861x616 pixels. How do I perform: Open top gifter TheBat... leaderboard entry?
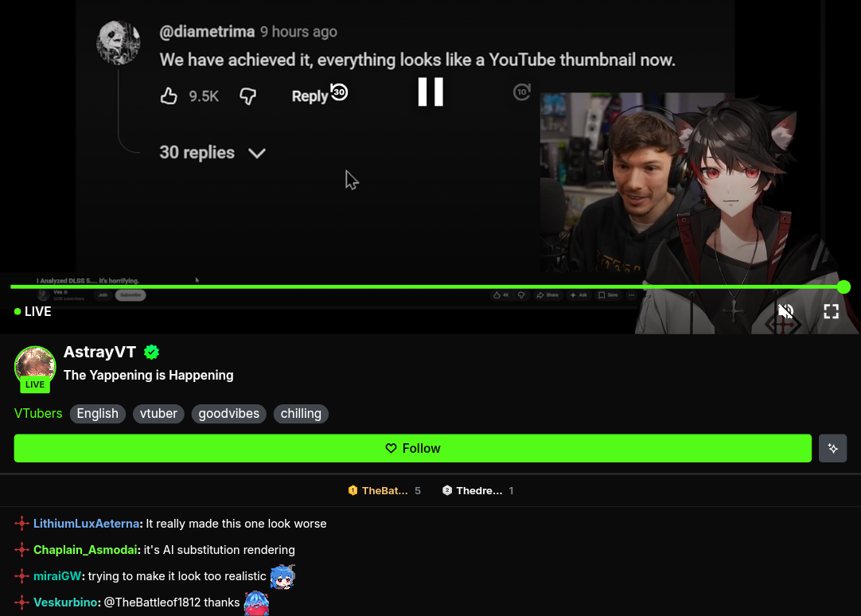tap(384, 491)
